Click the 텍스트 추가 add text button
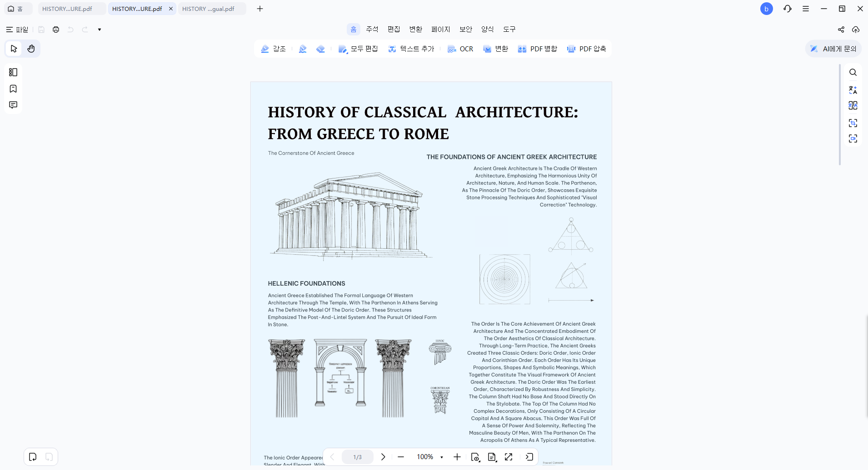This screenshot has height=470, width=868. (x=411, y=49)
